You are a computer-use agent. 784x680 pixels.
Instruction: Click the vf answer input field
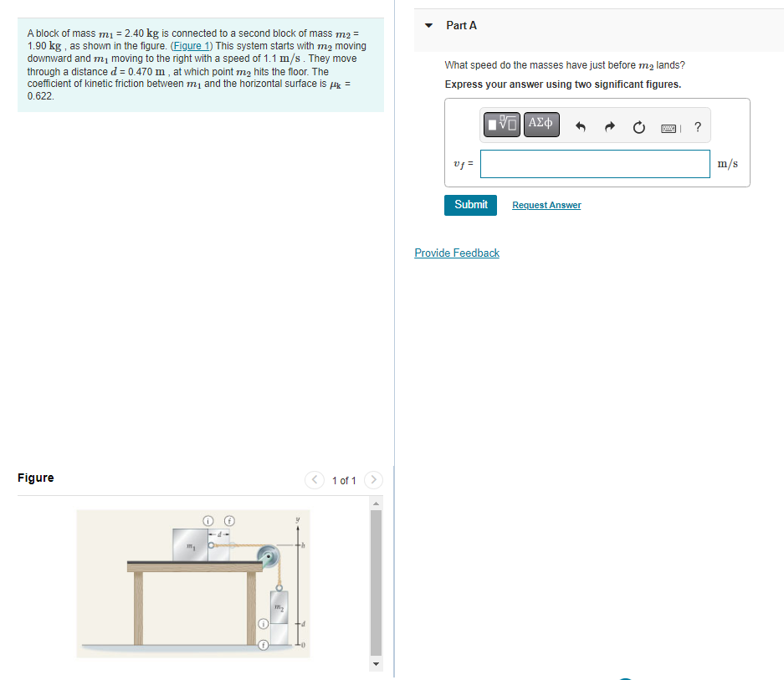click(x=594, y=164)
